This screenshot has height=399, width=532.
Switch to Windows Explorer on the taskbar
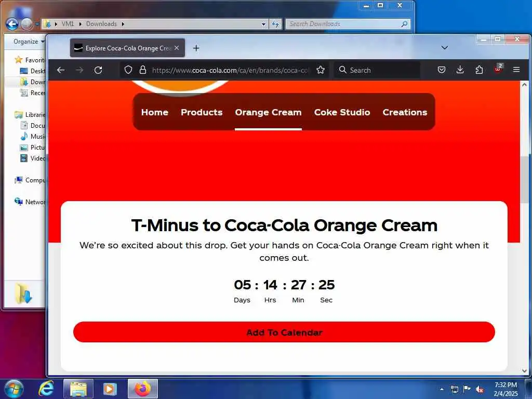(78, 389)
